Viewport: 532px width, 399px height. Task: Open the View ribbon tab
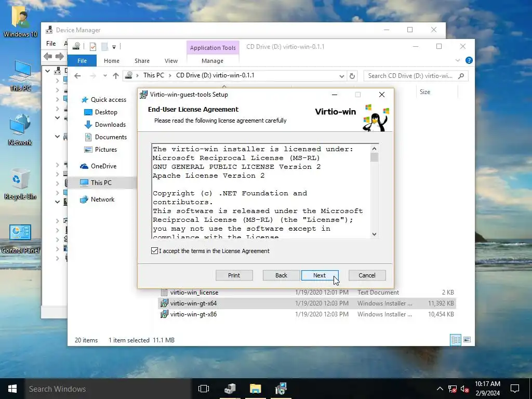point(171,61)
